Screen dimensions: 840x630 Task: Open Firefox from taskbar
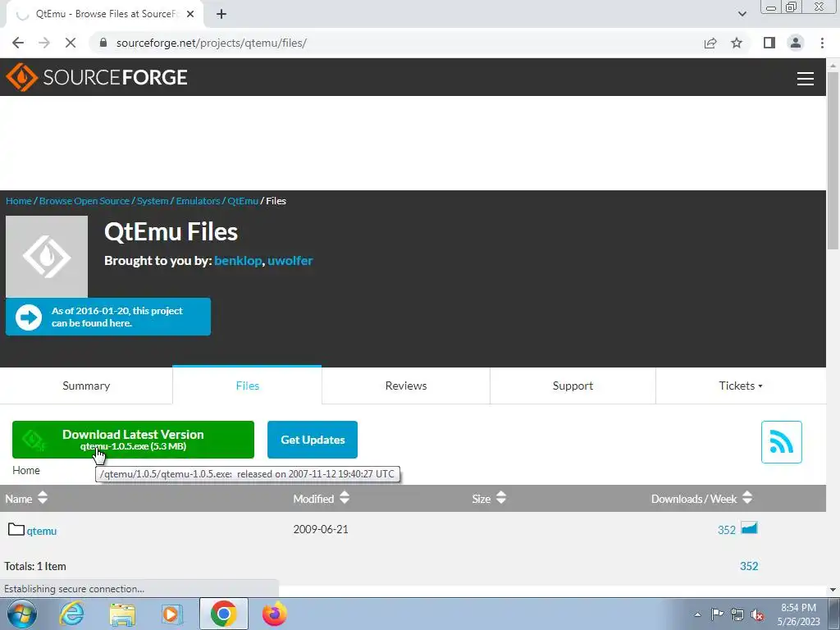tap(274, 614)
